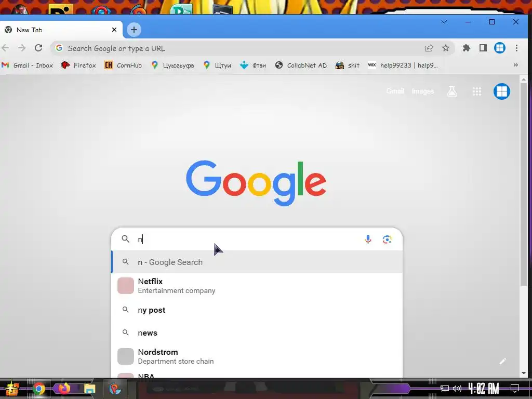Expand the tab search chevron
The image size is (532, 399).
tap(444, 22)
